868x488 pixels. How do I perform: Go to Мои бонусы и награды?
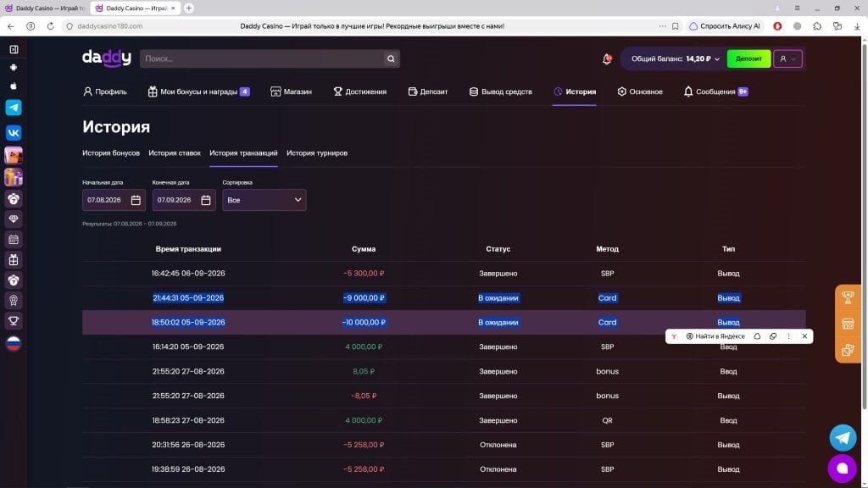click(x=198, y=91)
